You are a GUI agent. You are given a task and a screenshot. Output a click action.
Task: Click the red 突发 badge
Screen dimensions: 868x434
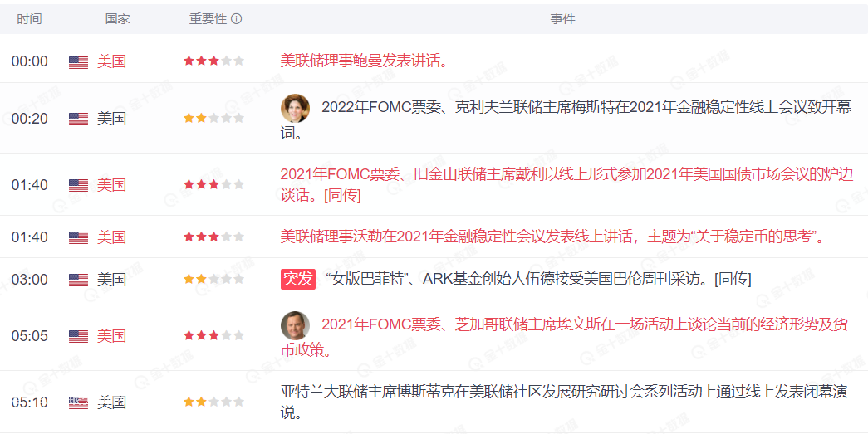coord(298,279)
